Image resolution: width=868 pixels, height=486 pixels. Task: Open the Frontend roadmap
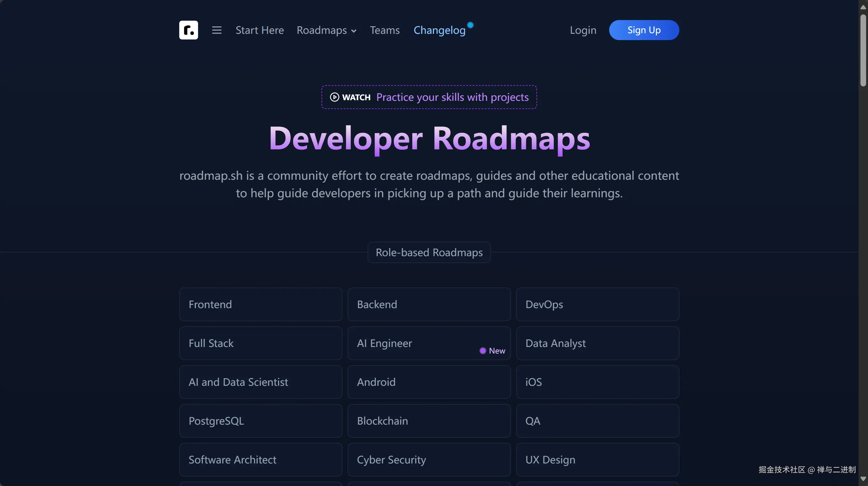[x=260, y=304]
